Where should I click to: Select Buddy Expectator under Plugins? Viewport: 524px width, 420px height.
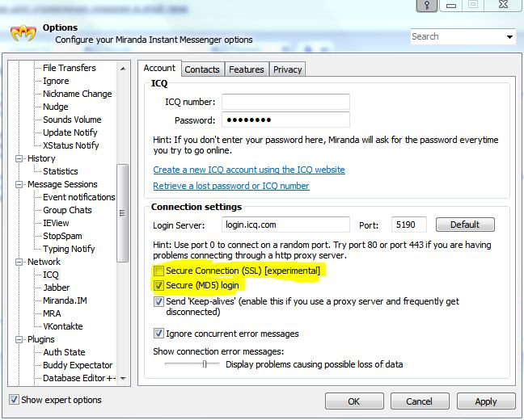pyautogui.click(x=78, y=365)
